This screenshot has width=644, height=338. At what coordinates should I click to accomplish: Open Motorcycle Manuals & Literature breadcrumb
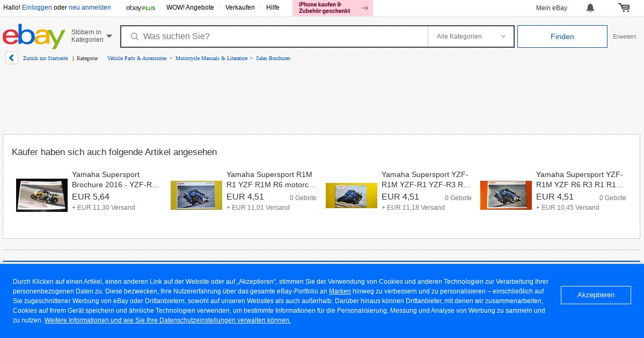pos(211,58)
